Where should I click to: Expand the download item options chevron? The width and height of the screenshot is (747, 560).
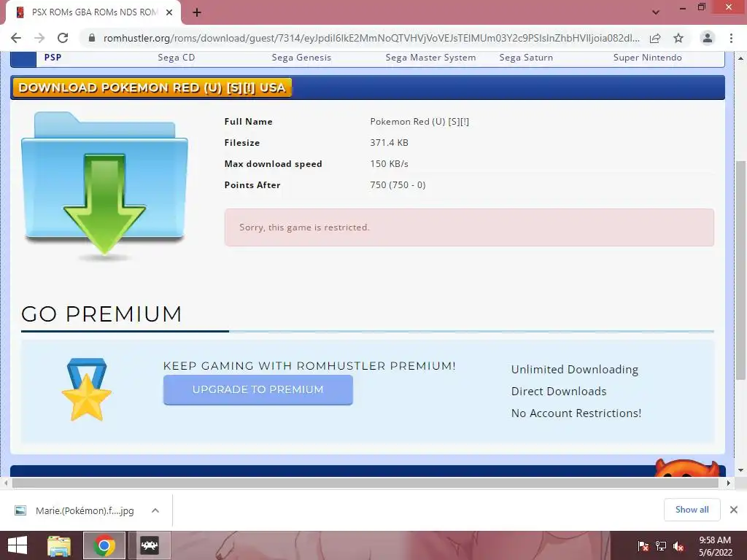[155, 510]
